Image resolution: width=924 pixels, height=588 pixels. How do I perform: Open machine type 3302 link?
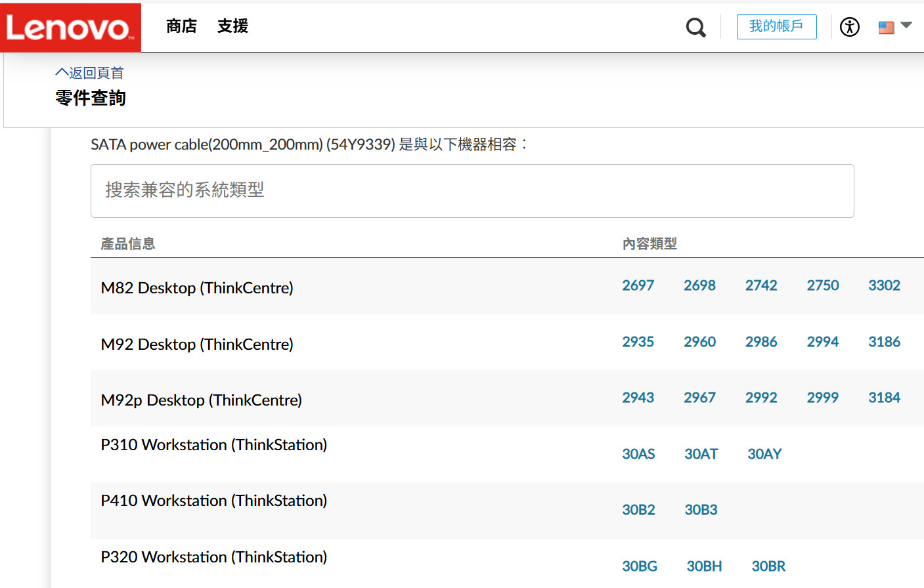(884, 285)
